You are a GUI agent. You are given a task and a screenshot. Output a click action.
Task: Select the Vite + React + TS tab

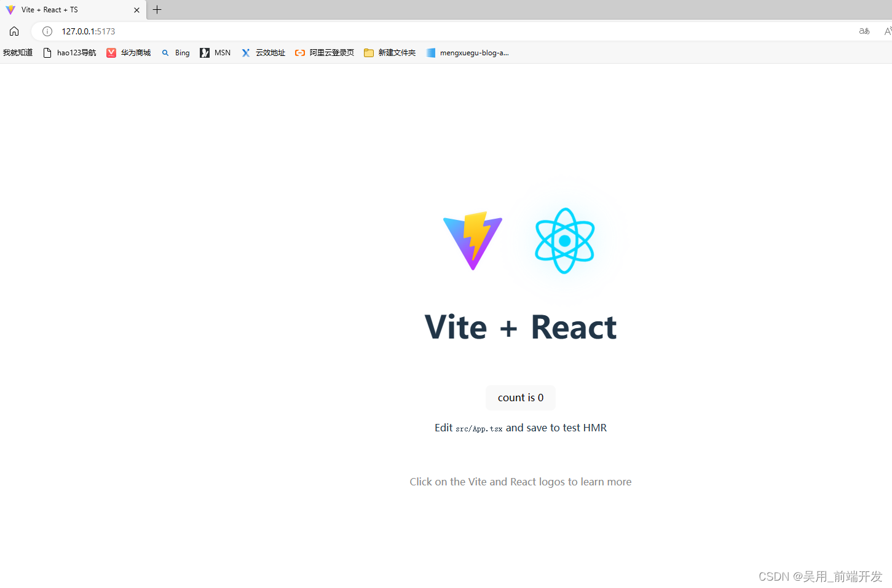[73, 10]
